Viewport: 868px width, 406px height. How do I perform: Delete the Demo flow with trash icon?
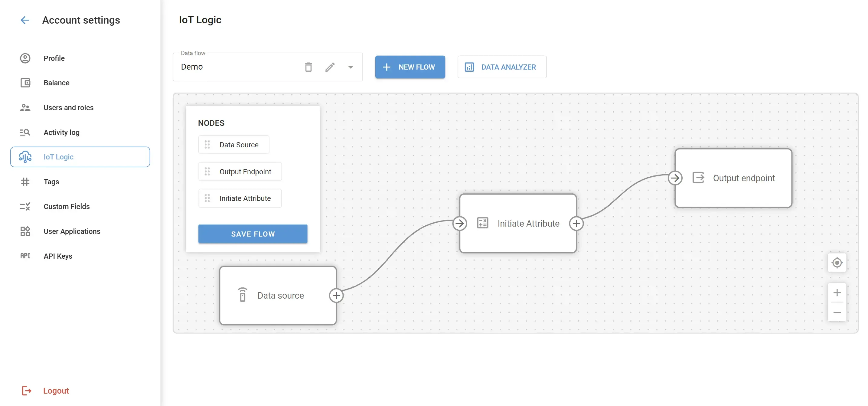coord(308,67)
